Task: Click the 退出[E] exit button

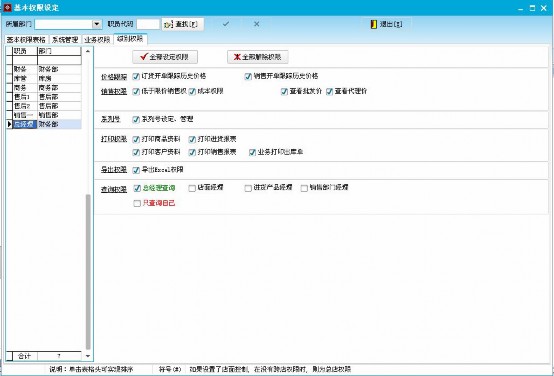Action: tap(387, 24)
